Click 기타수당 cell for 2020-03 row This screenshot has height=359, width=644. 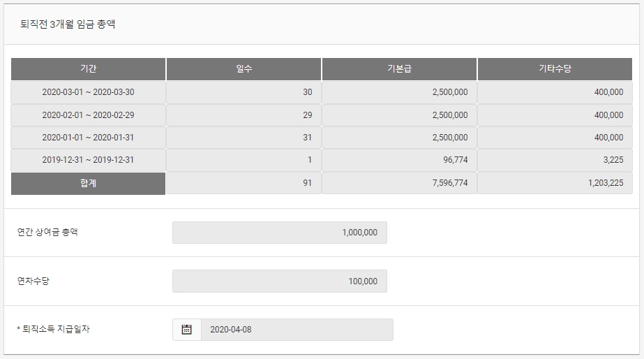tap(555, 92)
